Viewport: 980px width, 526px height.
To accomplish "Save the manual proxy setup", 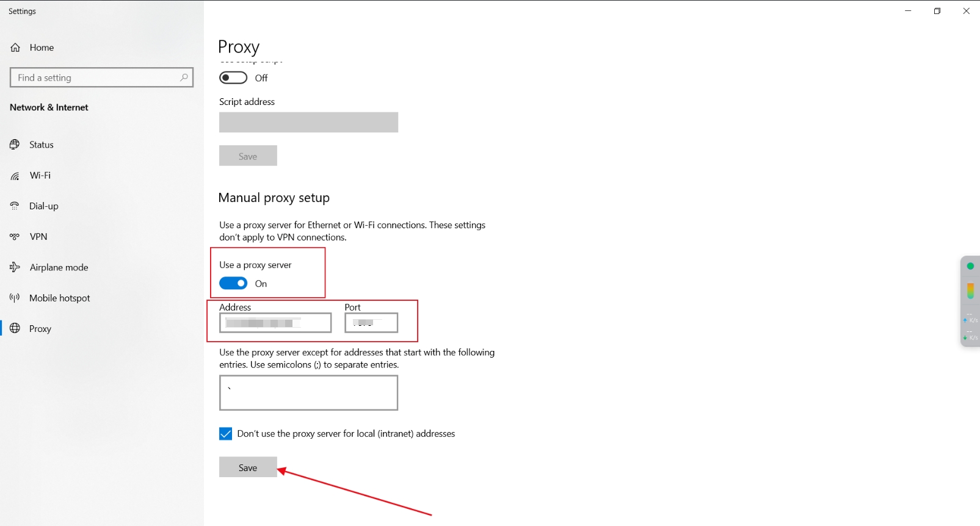I will 248,467.
